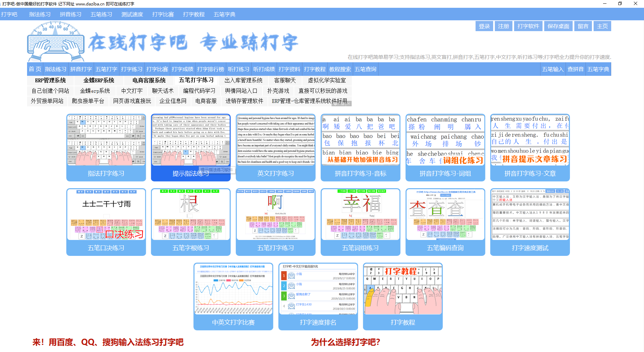This screenshot has width=644, height=352.
Task: Click the 进销存管理软件 link
Action: (x=244, y=101)
